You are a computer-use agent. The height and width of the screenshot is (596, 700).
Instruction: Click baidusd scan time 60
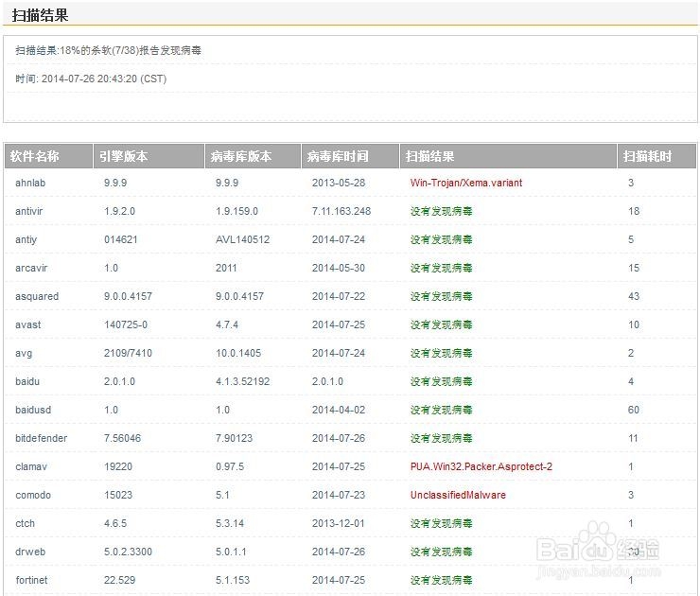(634, 410)
